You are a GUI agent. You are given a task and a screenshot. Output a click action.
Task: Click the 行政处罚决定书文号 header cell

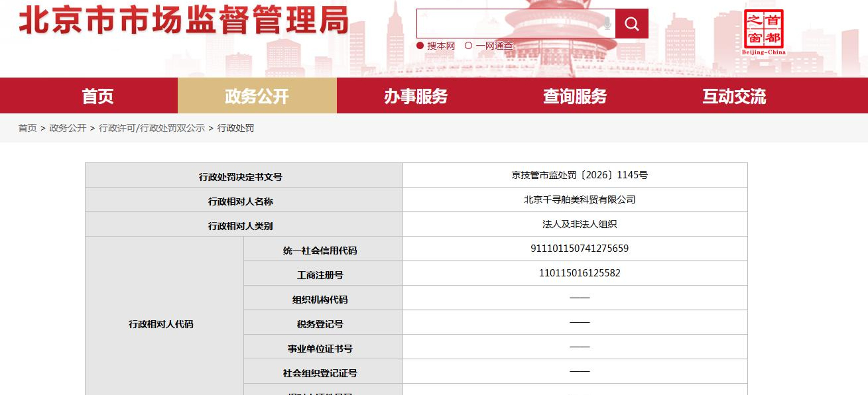pyautogui.click(x=244, y=176)
